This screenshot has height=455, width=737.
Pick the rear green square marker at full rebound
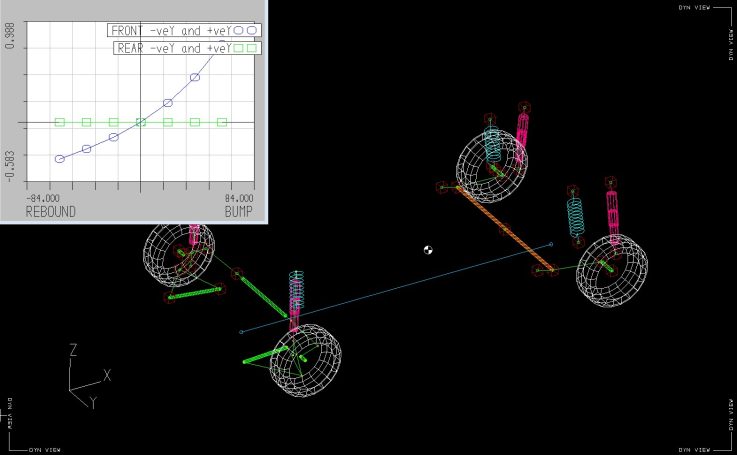pos(60,122)
